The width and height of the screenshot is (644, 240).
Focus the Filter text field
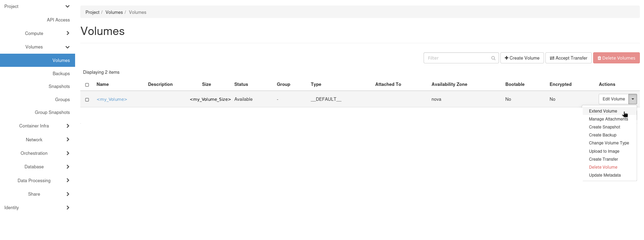click(457, 58)
